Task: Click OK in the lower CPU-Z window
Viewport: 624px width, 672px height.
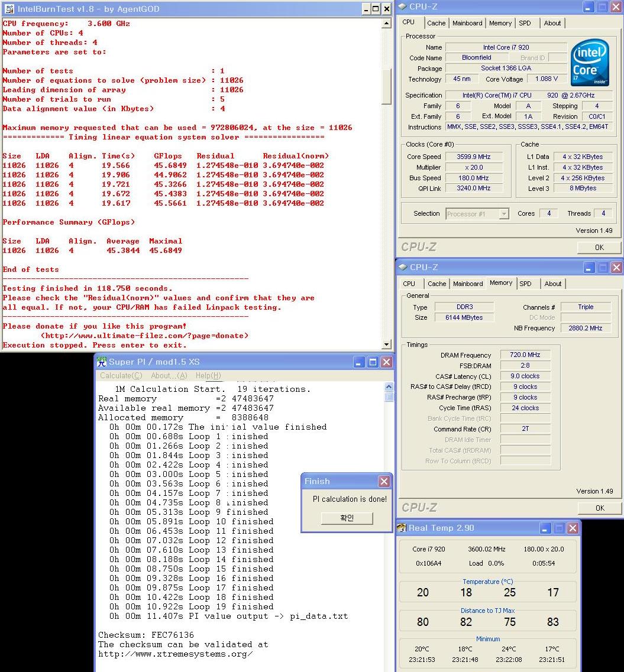Action: (600, 508)
